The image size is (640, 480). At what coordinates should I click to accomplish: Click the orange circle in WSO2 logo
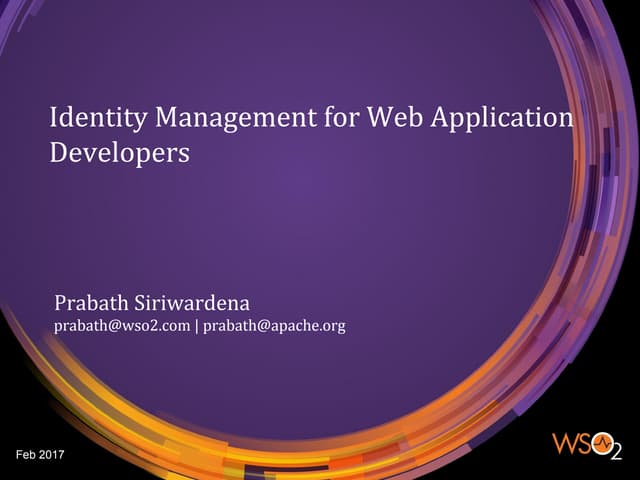[603, 445]
